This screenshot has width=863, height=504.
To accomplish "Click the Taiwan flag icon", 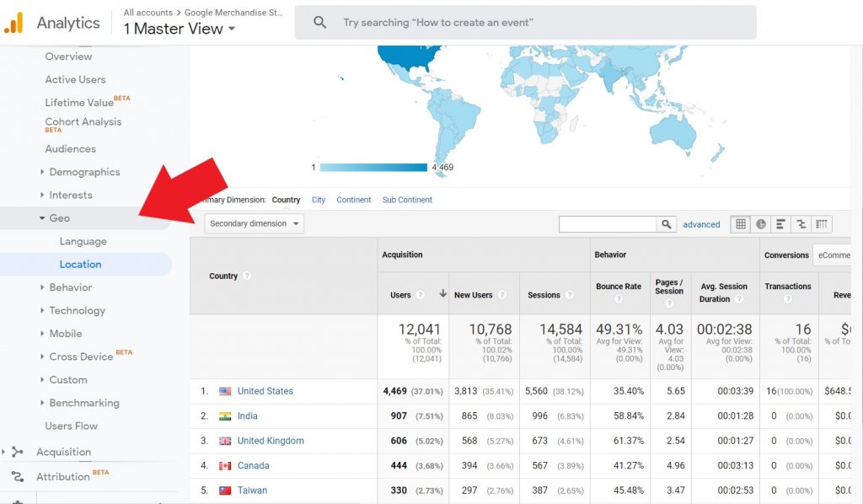I will pyautogui.click(x=225, y=491).
